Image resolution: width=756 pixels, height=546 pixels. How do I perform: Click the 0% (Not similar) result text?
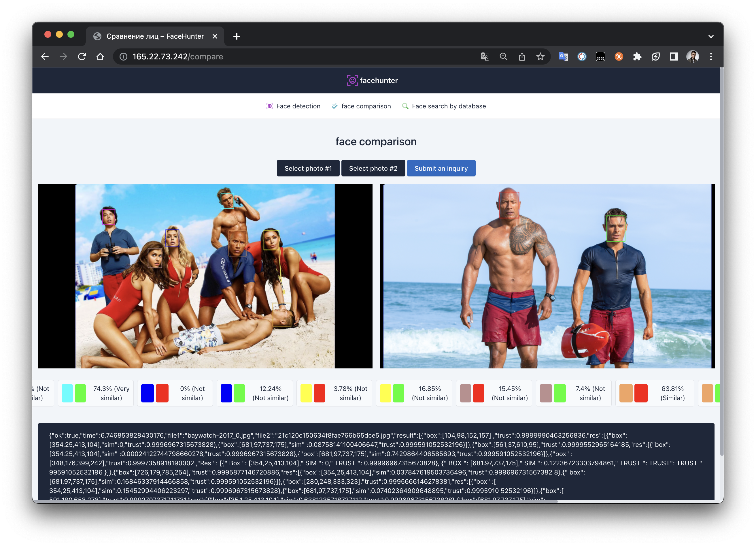[x=192, y=393]
